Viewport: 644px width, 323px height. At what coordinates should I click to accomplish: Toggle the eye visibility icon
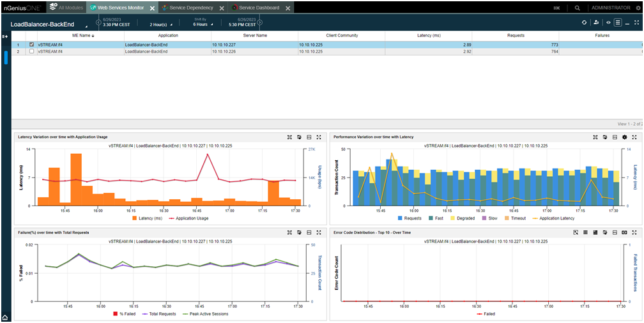pos(609,23)
